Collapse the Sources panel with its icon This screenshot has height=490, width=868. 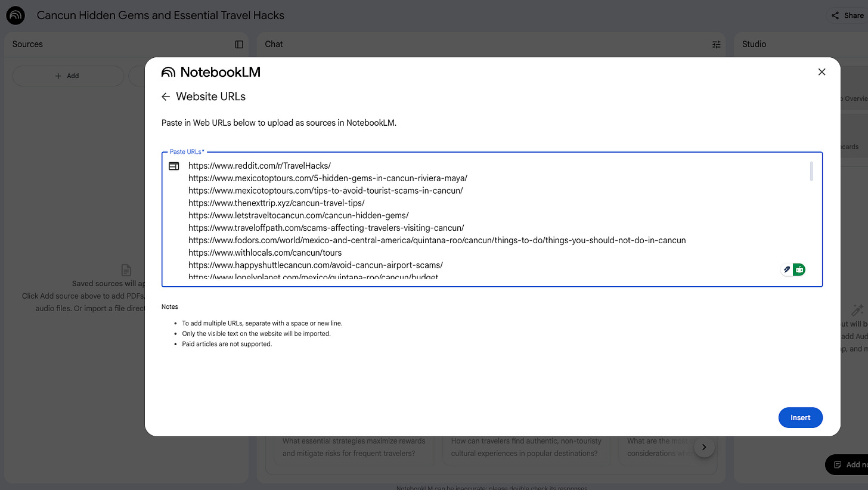(239, 44)
